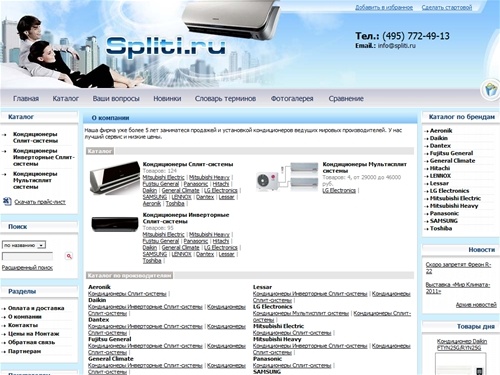Click the search magnifier button

click(69, 256)
